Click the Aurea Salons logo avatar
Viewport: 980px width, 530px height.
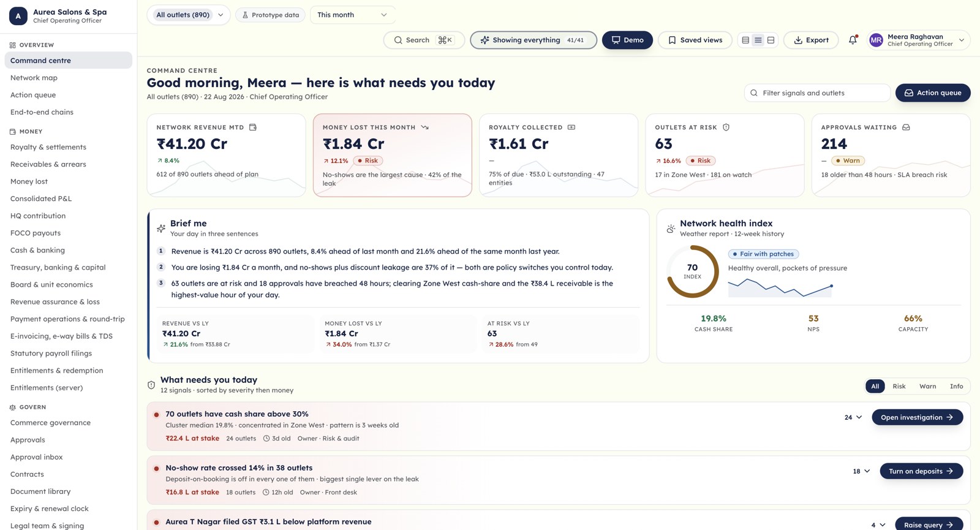click(18, 16)
